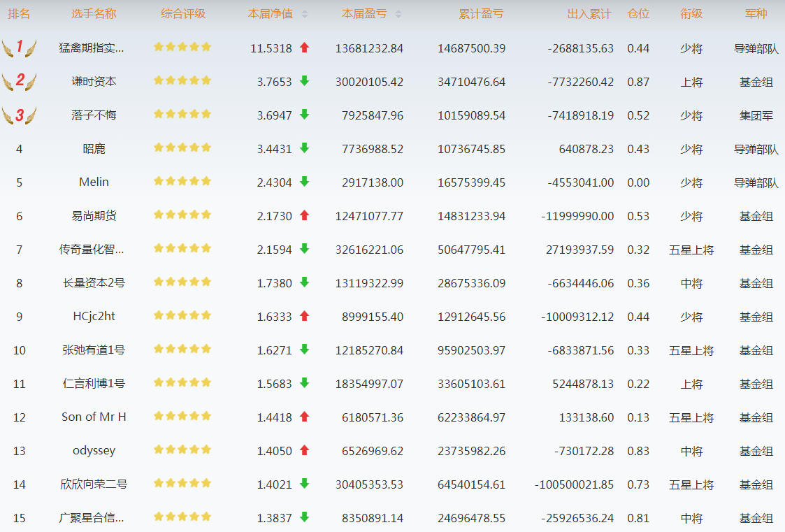Screen dimensions: 785x532
Task: Click red up arrow beside 2.1730
Action: pyautogui.click(x=304, y=215)
